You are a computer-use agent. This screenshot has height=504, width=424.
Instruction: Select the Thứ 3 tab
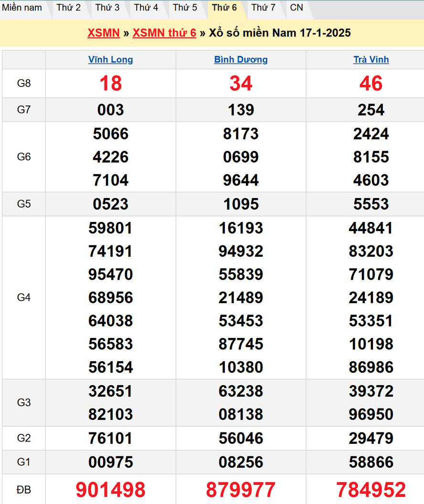(x=107, y=8)
